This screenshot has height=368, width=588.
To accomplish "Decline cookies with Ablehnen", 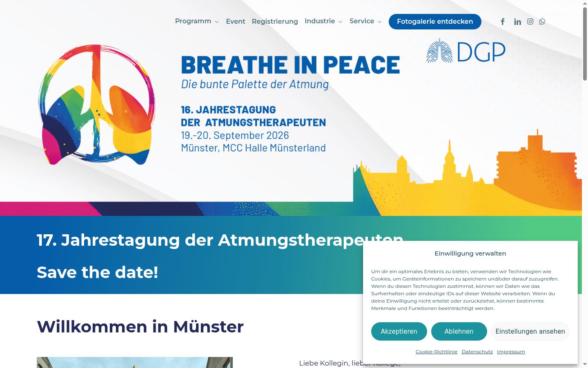I will point(459,331).
